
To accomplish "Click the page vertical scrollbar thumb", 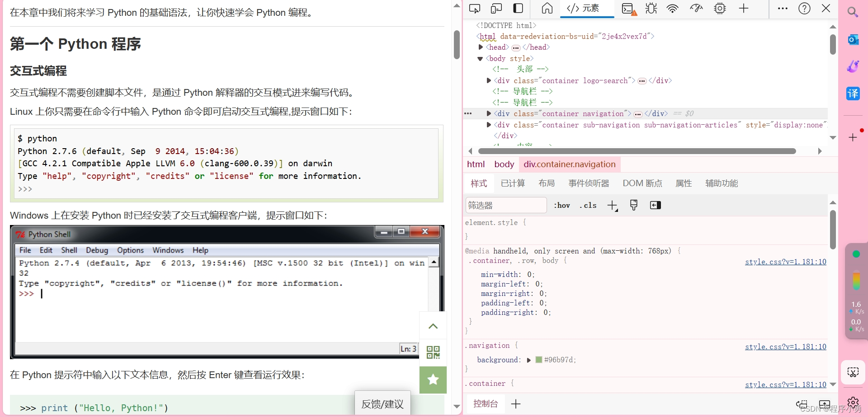I will click(x=457, y=45).
